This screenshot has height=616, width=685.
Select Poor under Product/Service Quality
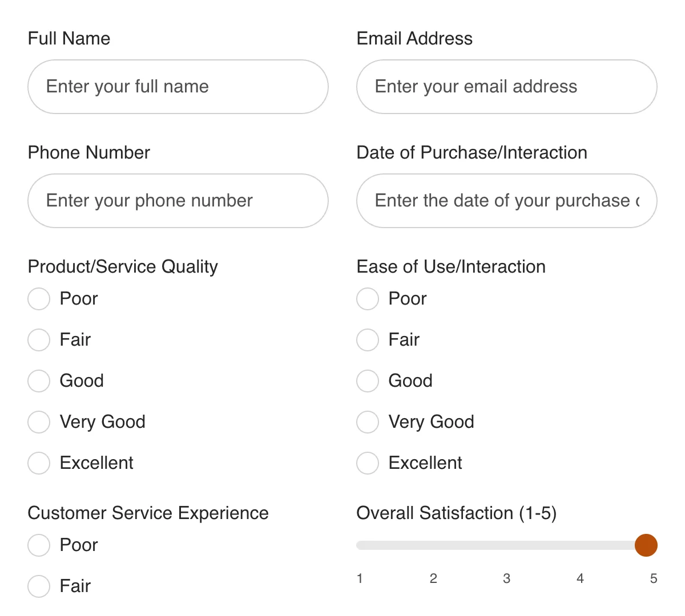39,298
